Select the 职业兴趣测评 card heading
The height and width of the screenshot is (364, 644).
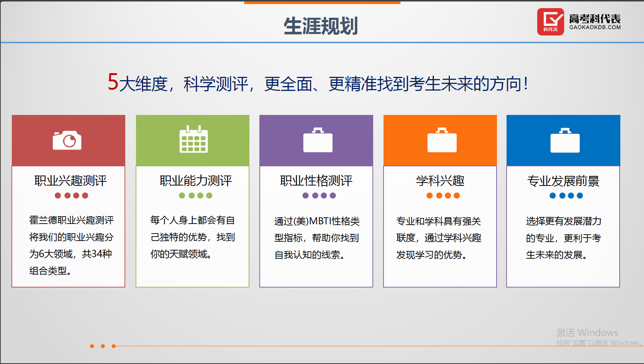71,181
